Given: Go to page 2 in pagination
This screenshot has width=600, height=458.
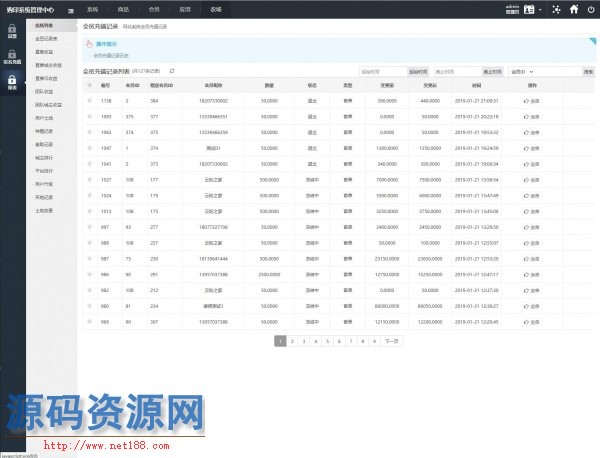Looking at the screenshot, I should click(x=291, y=341).
